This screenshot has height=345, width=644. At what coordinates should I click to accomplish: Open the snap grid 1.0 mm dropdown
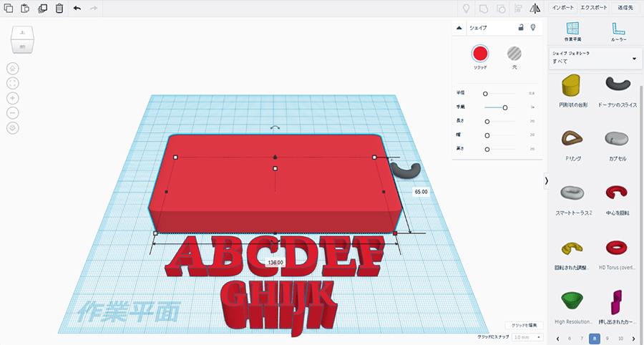click(528, 336)
